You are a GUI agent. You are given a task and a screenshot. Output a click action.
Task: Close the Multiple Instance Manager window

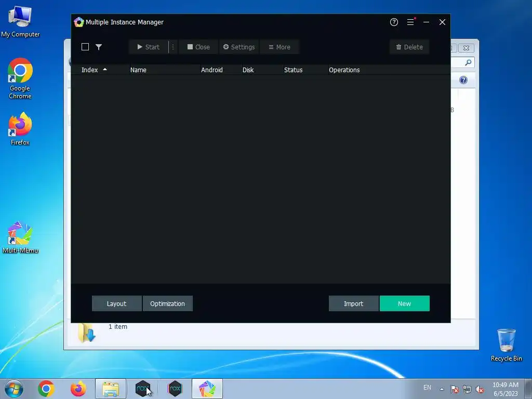click(x=442, y=22)
